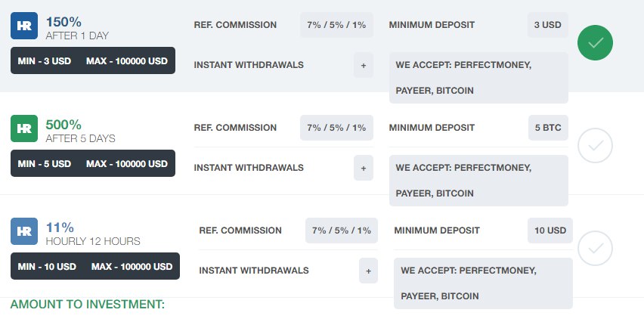Click the MIN - 5 USD MAX - 100000 USD label
Image resolution: width=644 pixels, height=325 pixels.
click(x=93, y=164)
